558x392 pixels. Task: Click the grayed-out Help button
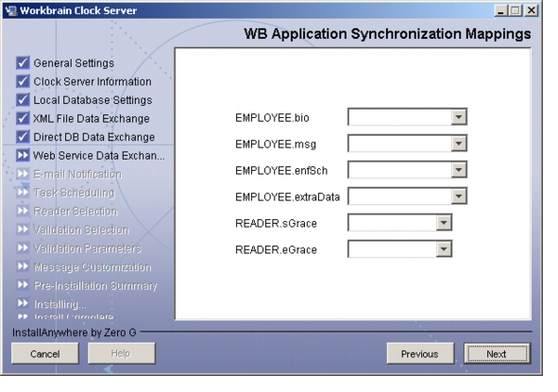[x=122, y=353]
